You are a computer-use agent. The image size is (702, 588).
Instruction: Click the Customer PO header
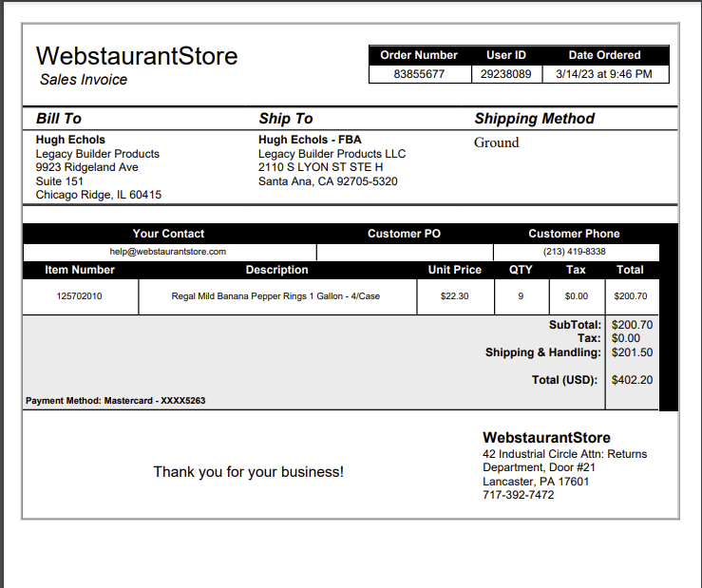click(404, 234)
